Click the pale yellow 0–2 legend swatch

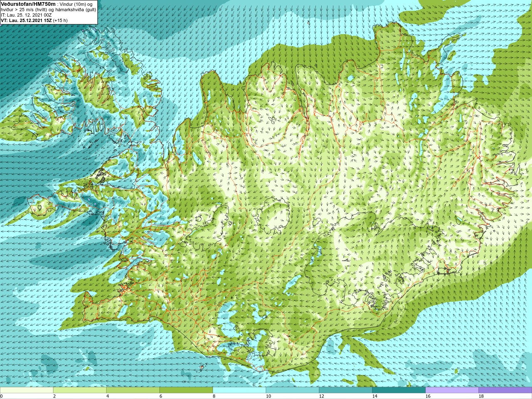(x=27, y=390)
